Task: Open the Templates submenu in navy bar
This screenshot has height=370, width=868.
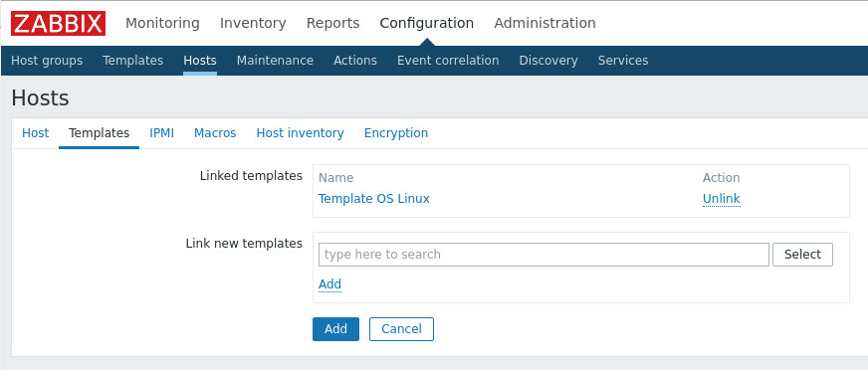Action: [132, 61]
